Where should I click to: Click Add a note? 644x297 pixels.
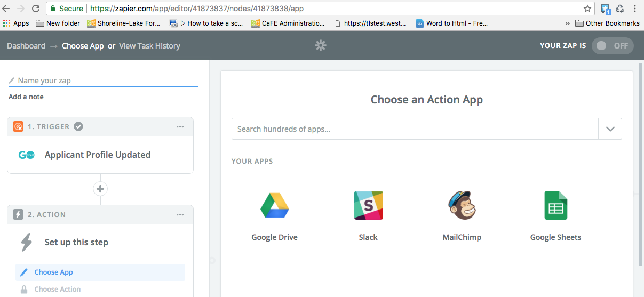(x=26, y=97)
